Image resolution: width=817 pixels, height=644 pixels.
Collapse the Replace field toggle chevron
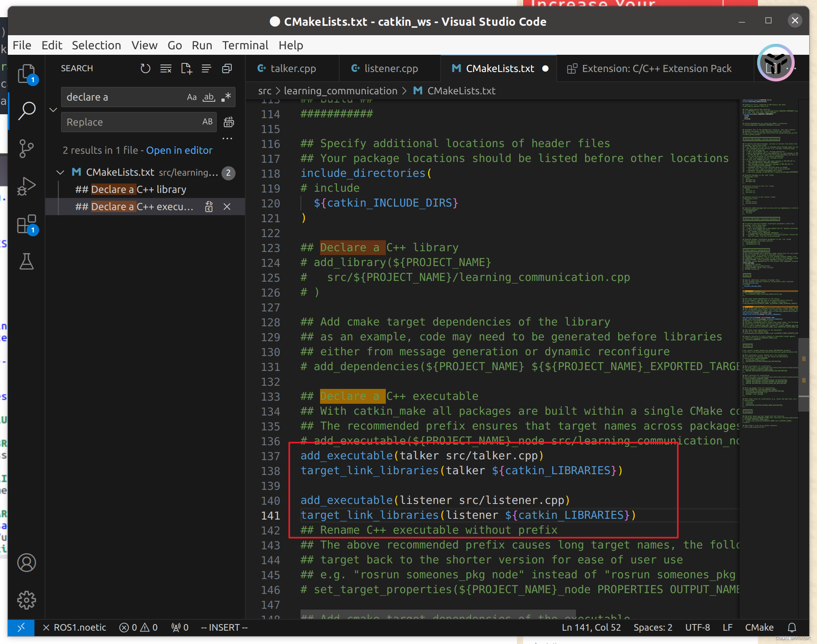pos(54,110)
